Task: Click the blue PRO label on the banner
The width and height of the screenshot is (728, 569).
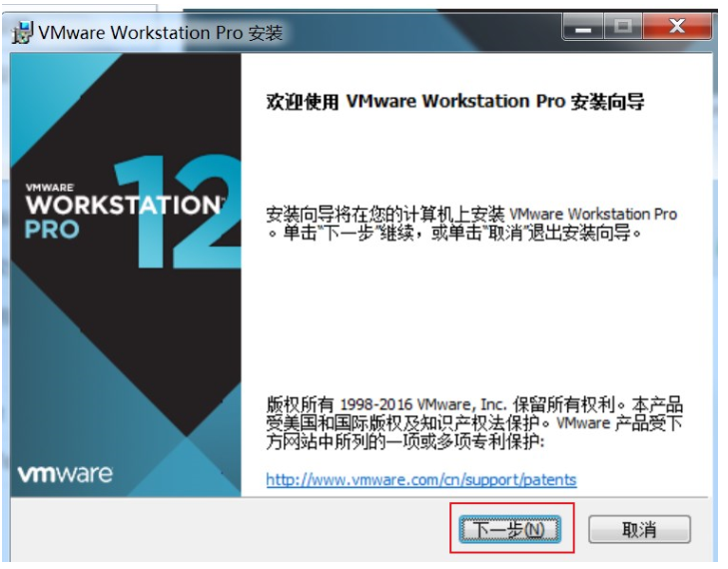Action: (x=52, y=230)
